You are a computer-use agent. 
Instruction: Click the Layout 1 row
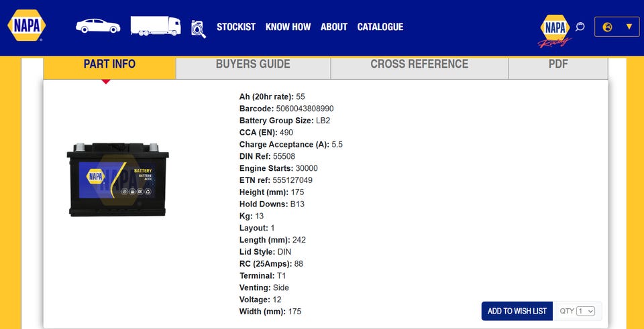pyautogui.click(x=257, y=228)
